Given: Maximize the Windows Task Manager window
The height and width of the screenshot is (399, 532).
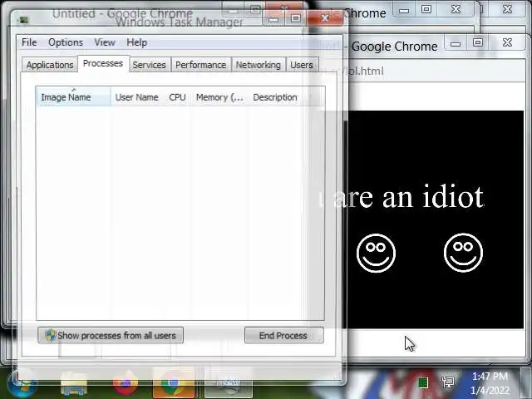Looking at the screenshot, I should point(296,18).
